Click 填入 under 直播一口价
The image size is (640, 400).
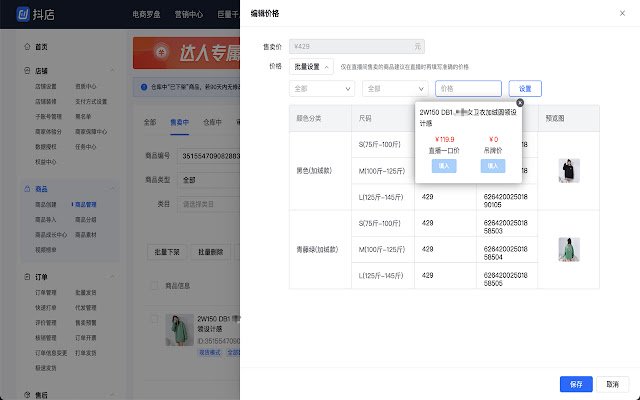click(444, 166)
